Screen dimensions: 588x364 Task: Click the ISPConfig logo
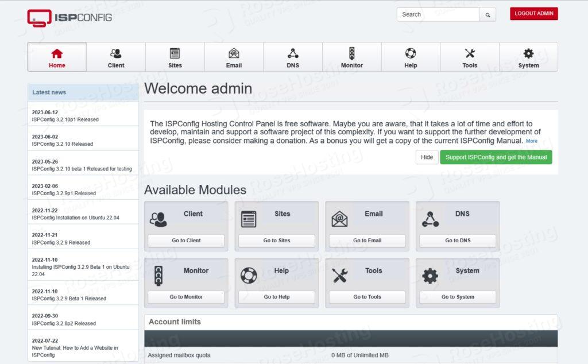pyautogui.click(x=69, y=18)
